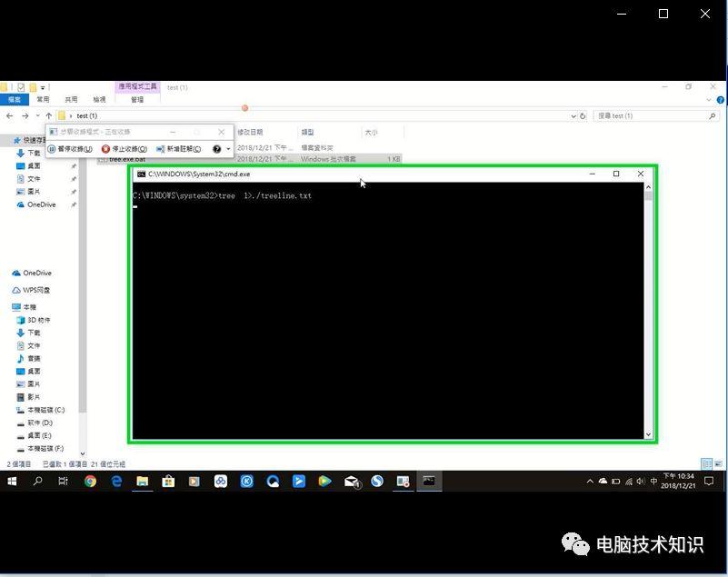Open 音樂 folder under 本機
Screen dimensions: 728x577
point(29,358)
